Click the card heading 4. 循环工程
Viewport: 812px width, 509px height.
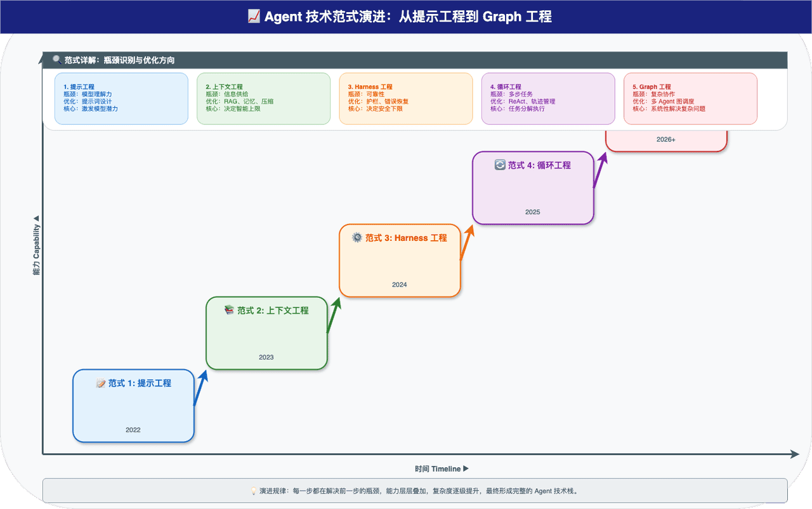click(x=506, y=87)
